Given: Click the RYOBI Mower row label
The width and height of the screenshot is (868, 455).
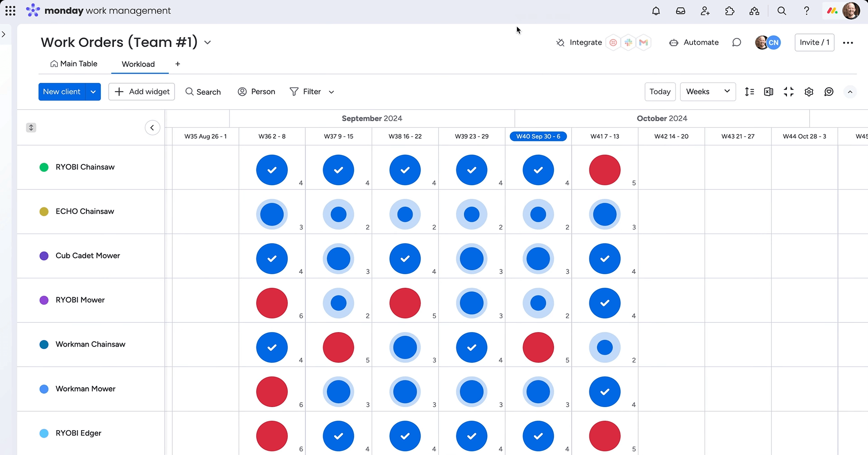Looking at the screenshot, I should (x=80, y=300).
